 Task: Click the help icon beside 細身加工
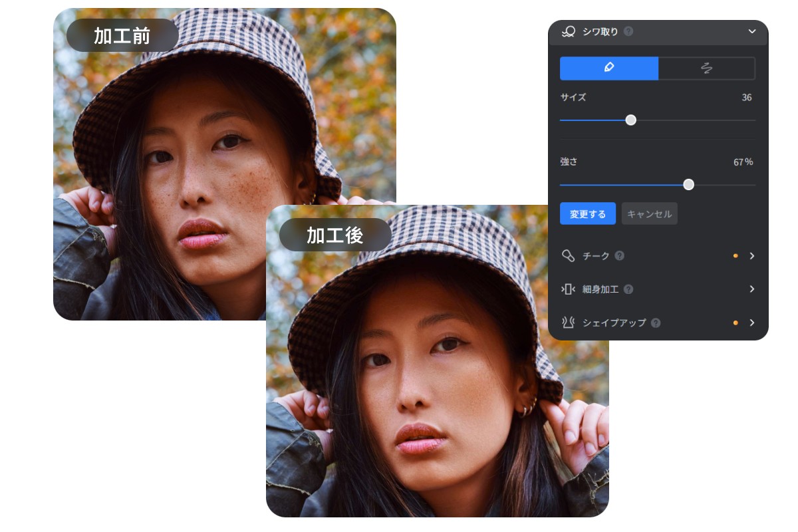tap(630, 289)
